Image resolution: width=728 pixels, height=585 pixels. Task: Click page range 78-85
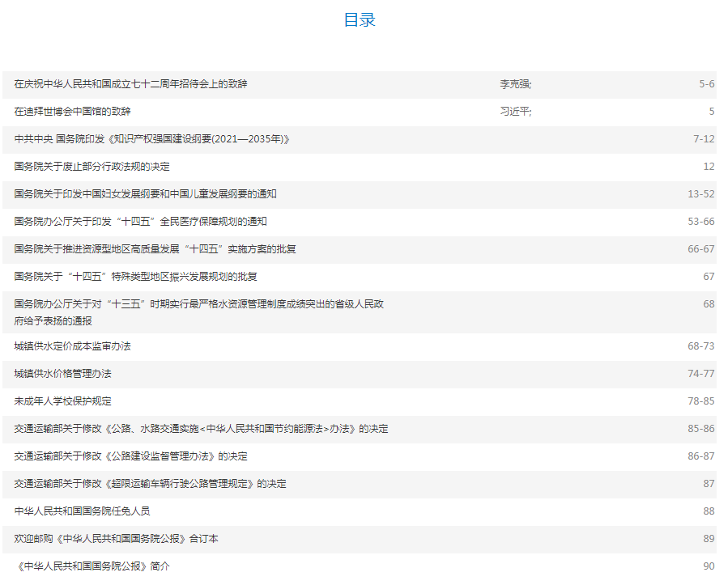pos(701,401)
